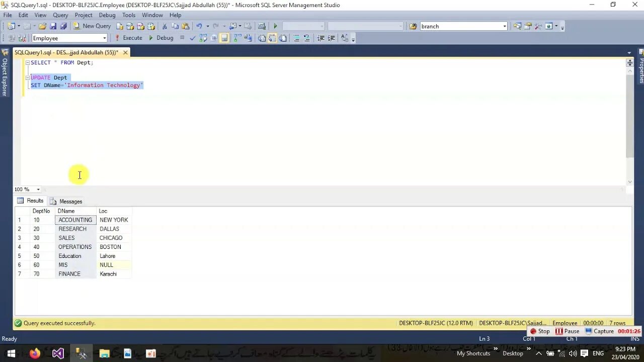
Task: Close the SQLQuery1.sql tab
Action: [125, 52]
